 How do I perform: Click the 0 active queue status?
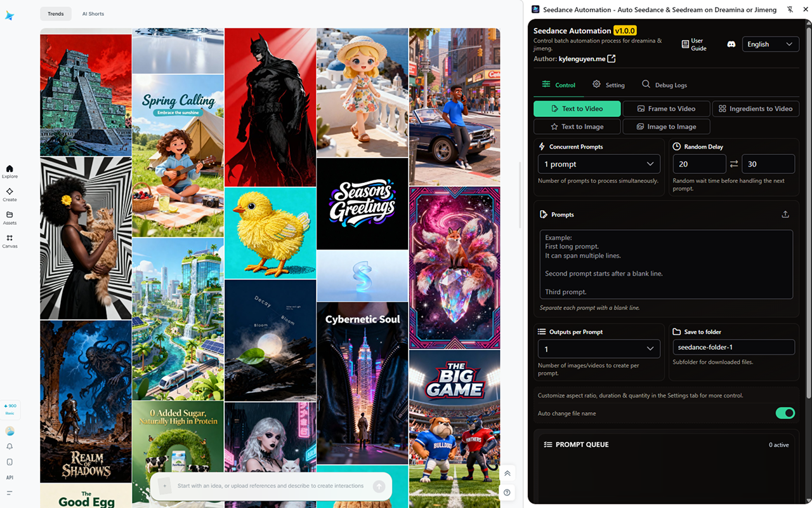coord(779,445)
